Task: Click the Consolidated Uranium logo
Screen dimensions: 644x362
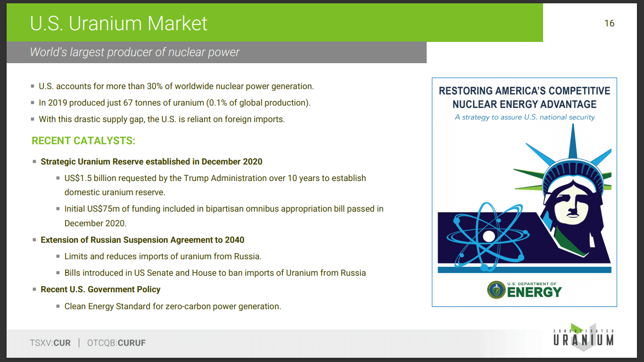Action: pos(584,337)
